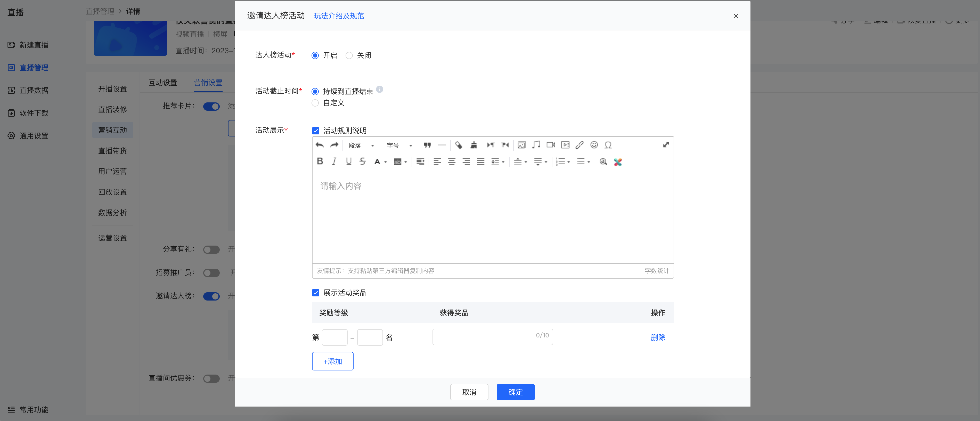Delete the reward row via 删除

coord(657,337)
